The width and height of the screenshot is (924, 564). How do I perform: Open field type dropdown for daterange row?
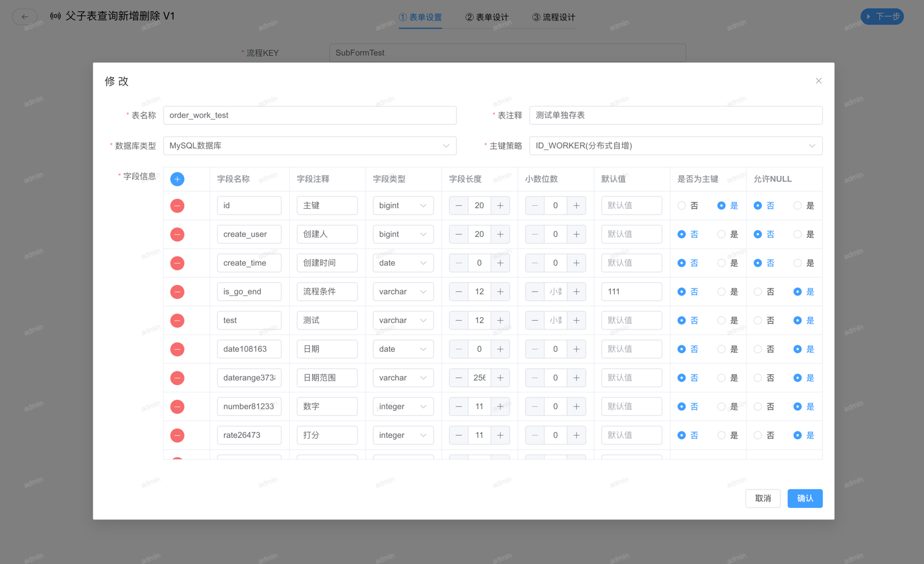(x=403, y=378)
